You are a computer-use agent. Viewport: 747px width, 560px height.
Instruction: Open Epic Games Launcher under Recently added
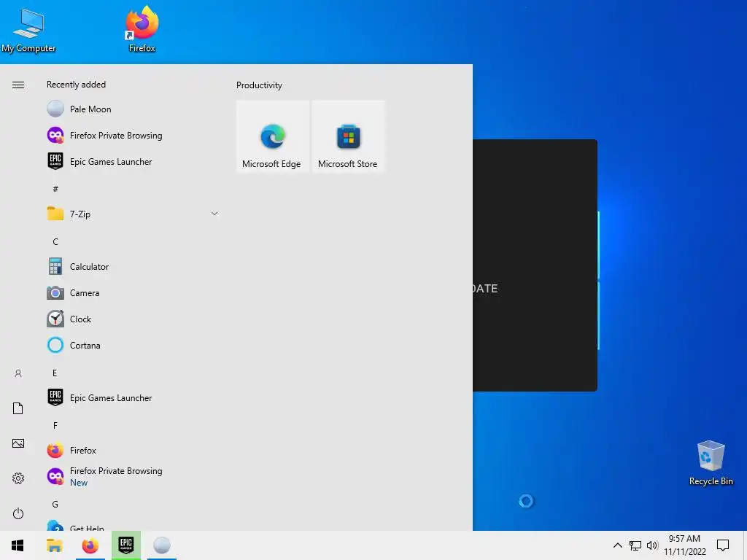[x=133, y=161]
